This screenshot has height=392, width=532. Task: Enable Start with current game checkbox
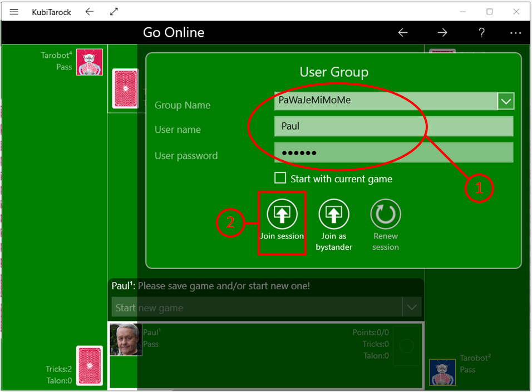(x=280, y=178)
